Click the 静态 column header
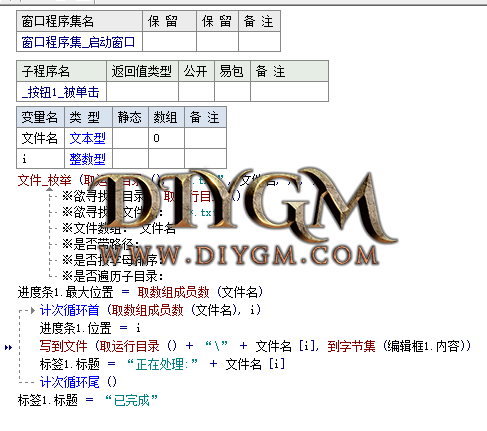The image size is (487, 431). [x=130, y=117]
